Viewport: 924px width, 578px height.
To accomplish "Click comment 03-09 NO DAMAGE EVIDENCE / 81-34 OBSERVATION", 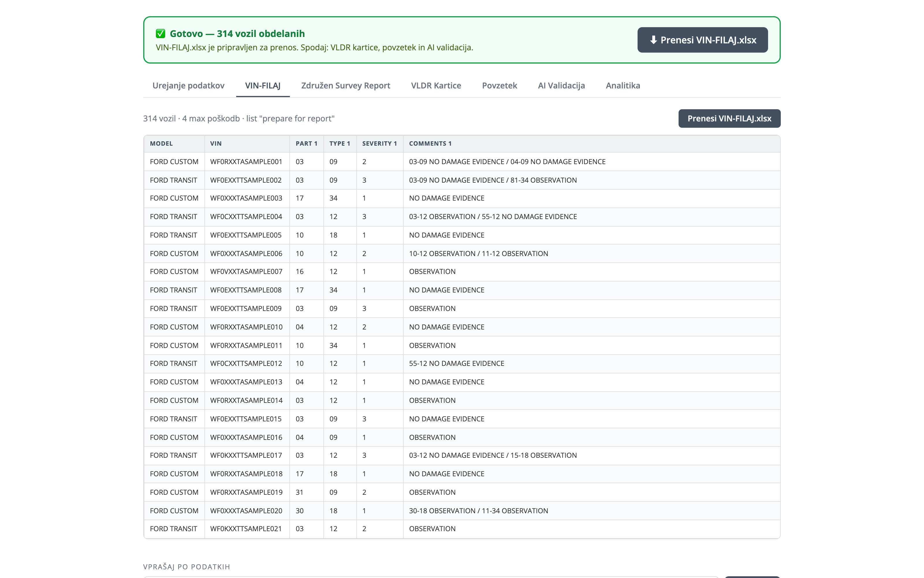I will coord(493,180).
